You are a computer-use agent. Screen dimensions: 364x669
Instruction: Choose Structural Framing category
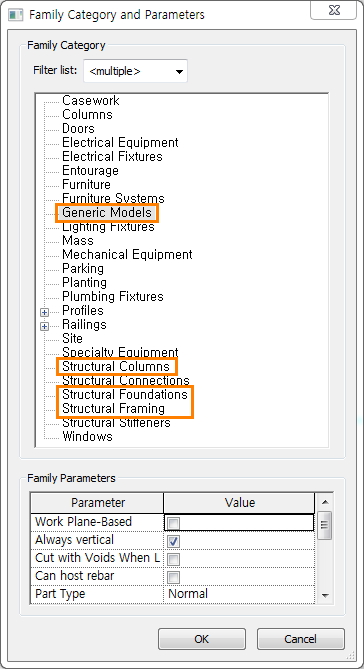coord(113,408)
